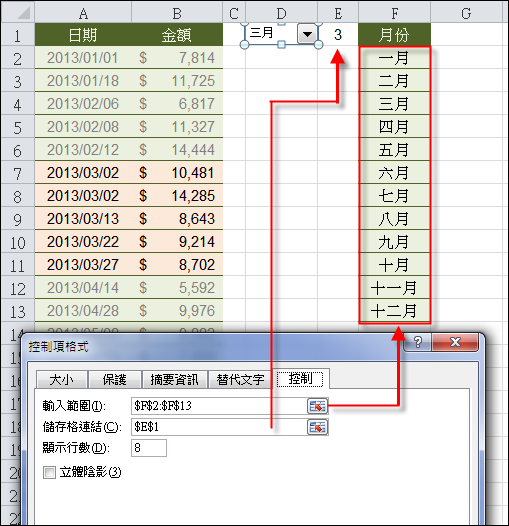
Task: Click date cell 2013/01/01
Action: pyautogui.click(x=83, y=58)
